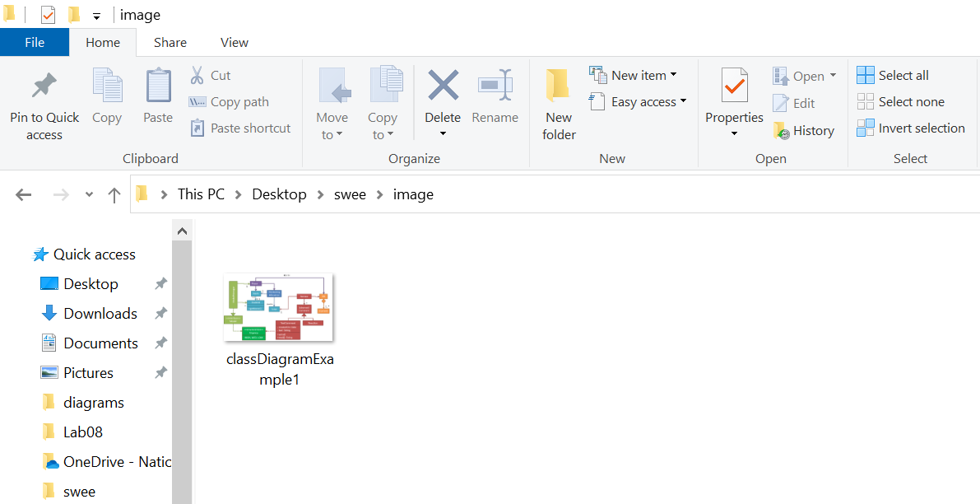Click the pin icon next to Downloads
The image size is (980, 504).
(x=160, y=313)
